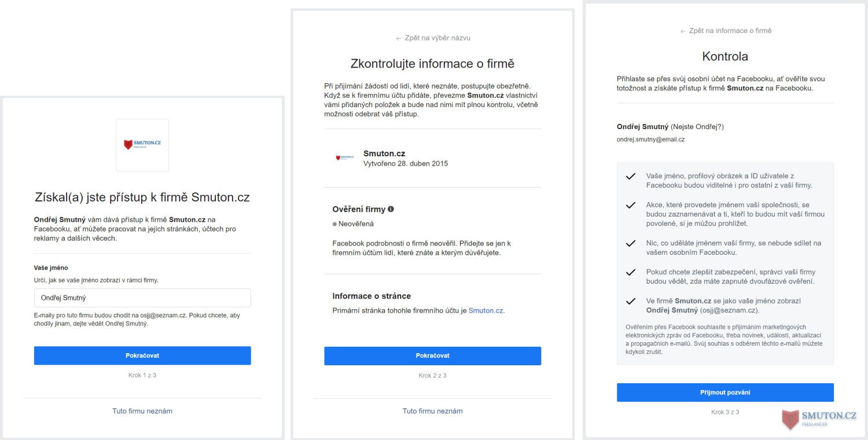The width and height of the screenshot is (868, 440).
Task: Click checkmark next to two-factor verification statement
Action: (631, 272)
